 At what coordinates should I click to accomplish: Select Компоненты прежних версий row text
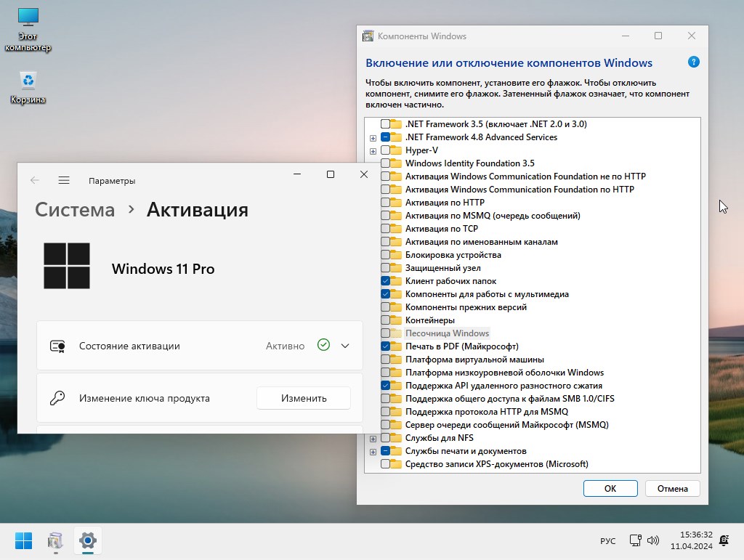coord(466,307)
